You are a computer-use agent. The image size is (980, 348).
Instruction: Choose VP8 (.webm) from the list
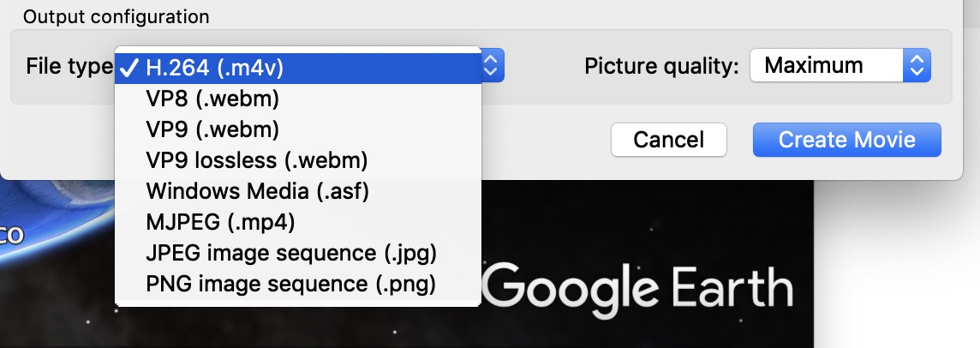coord(212,99)
